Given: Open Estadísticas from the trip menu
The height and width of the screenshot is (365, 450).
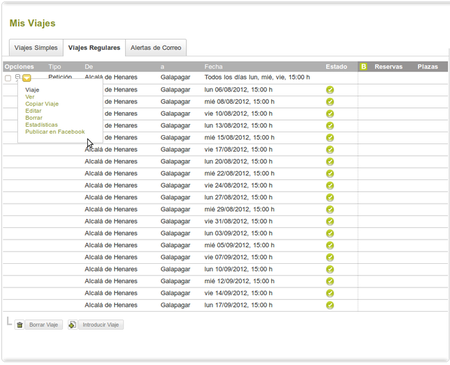Looking at the screenshot, I should pos(41,125).
